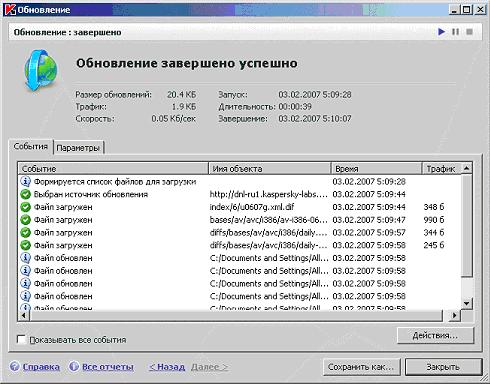Sort by the Трафик column header
The image size is (490, 384).
(442, 169)
